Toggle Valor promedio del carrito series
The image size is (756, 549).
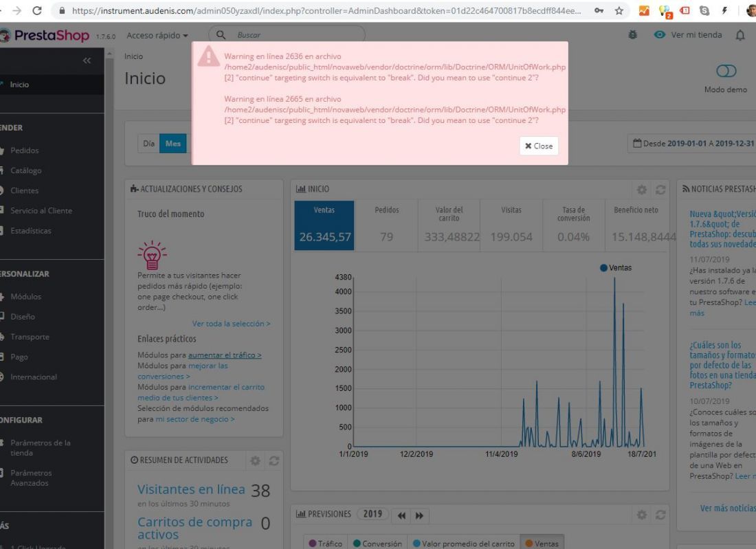click(x=464, y=544)
